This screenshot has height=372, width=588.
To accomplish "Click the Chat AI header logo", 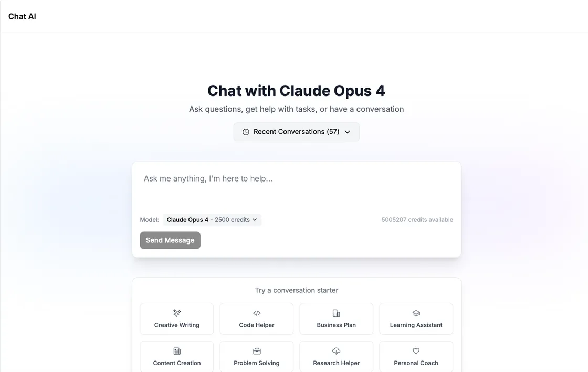I will 22,16.
